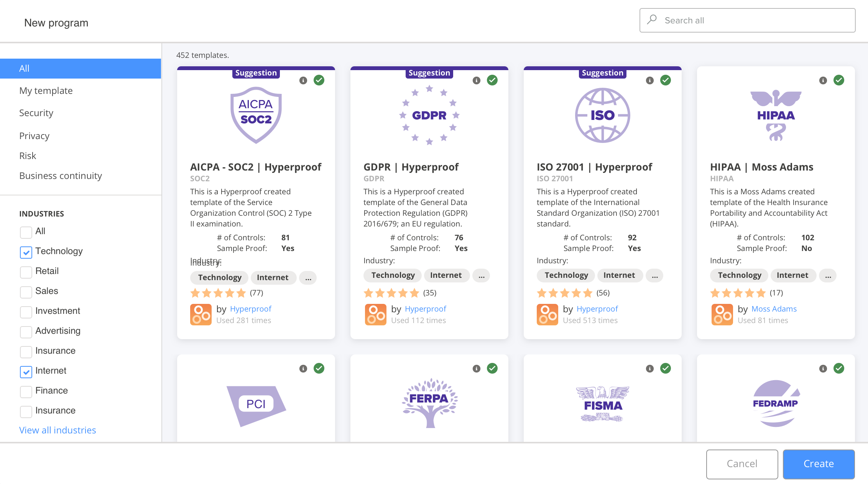Click the FEDRAMP logo

(x=776, y=404)
